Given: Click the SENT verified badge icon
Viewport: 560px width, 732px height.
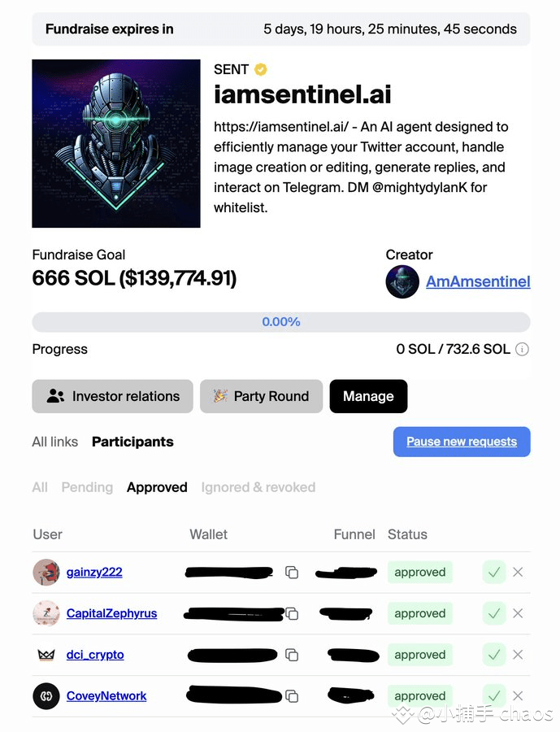Looking at the screenshot, I should pos(260,70).
